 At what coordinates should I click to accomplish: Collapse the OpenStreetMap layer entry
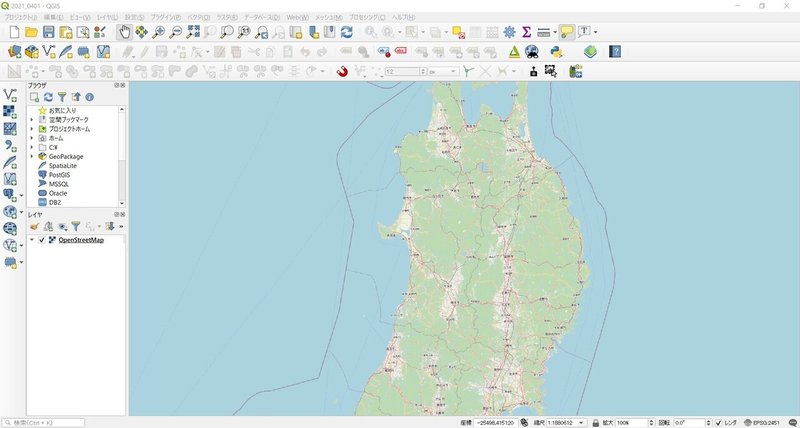coord(32,240)
